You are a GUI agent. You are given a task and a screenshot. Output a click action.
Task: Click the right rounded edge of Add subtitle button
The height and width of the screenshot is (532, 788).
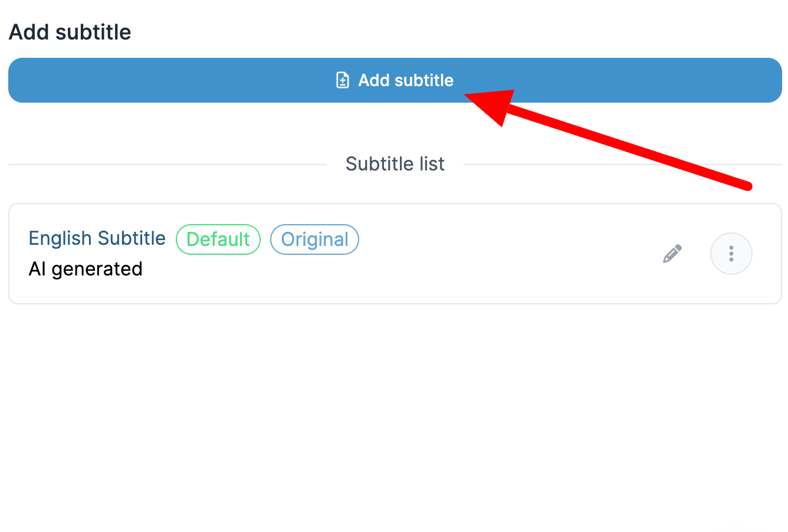pos(775,80)
